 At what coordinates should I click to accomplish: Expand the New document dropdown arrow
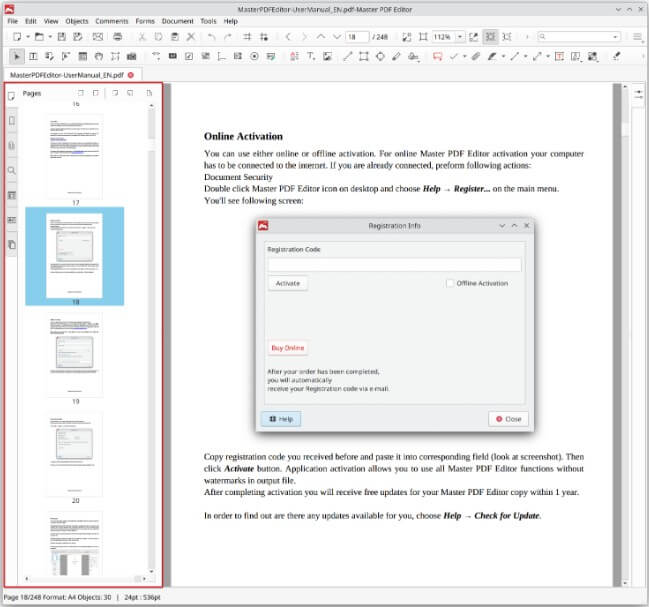[x=28, y=37]
